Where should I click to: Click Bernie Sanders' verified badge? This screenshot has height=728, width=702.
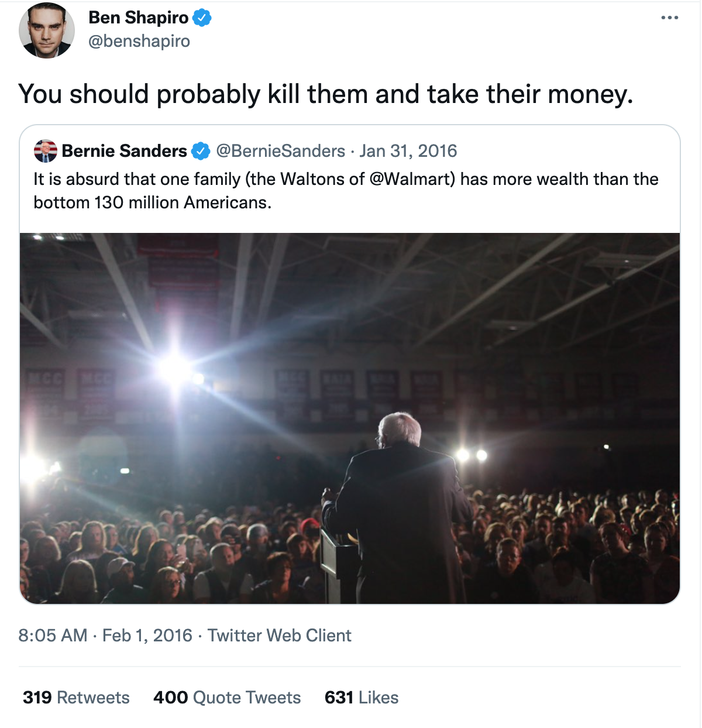point(201,151)
